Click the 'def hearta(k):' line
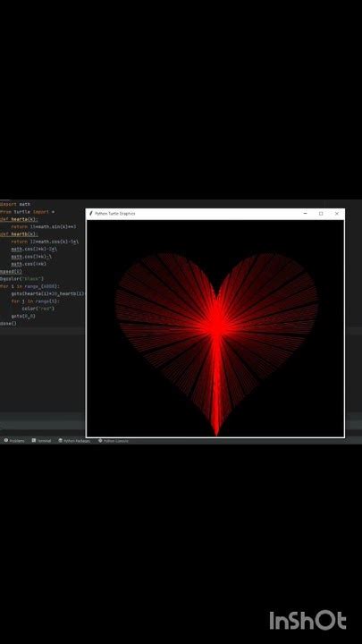The height and width of the screenshot is (644, 362). click(20, 219)
